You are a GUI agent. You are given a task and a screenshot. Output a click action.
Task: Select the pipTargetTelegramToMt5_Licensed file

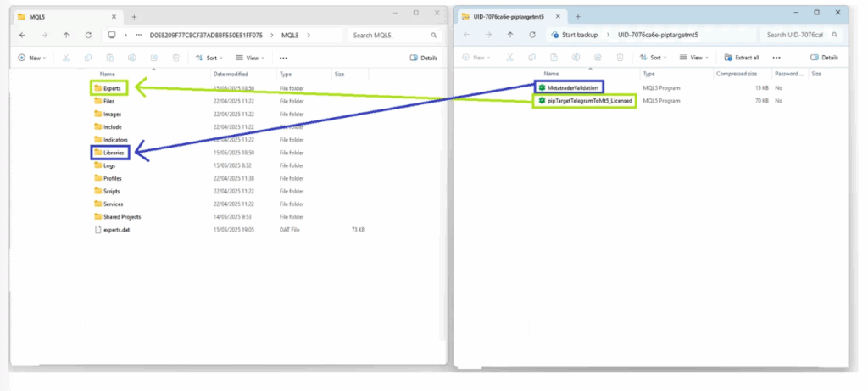[x=583, y=101]
